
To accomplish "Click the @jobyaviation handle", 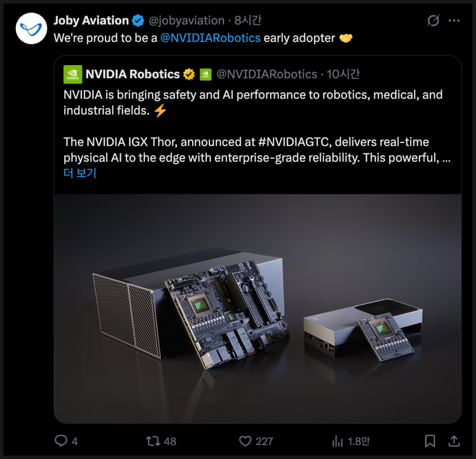I will point(186,21).
